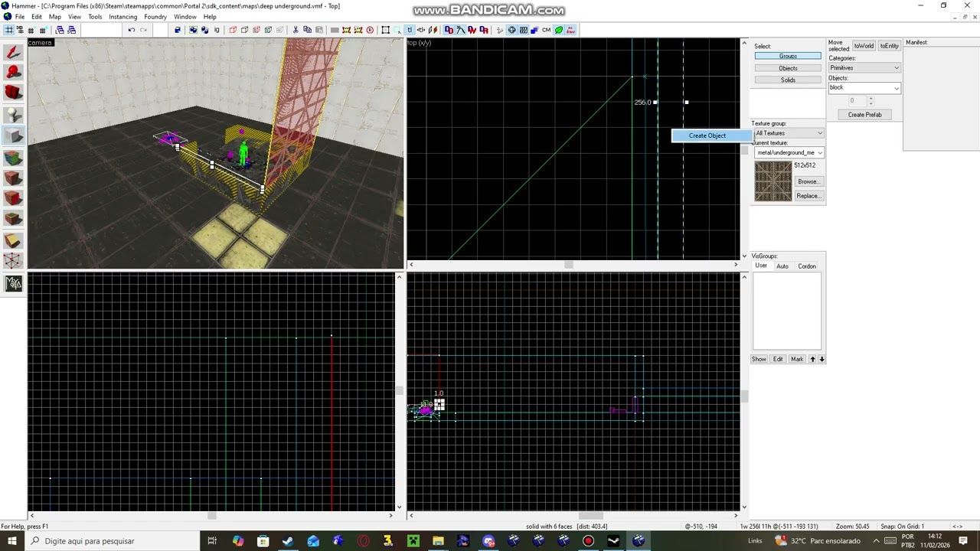Click the Redo arrow
Screen dimensions: 980x551
pyautogui.click(x=143, y=30)
